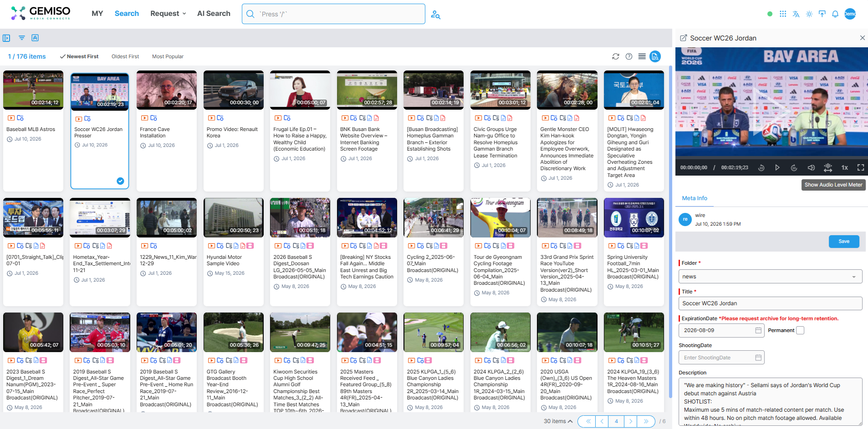Image resolution: width=868 pixels, height=429 pixels.
Task: Check the Permanent checkbox
Action: [x=800, y=330]
